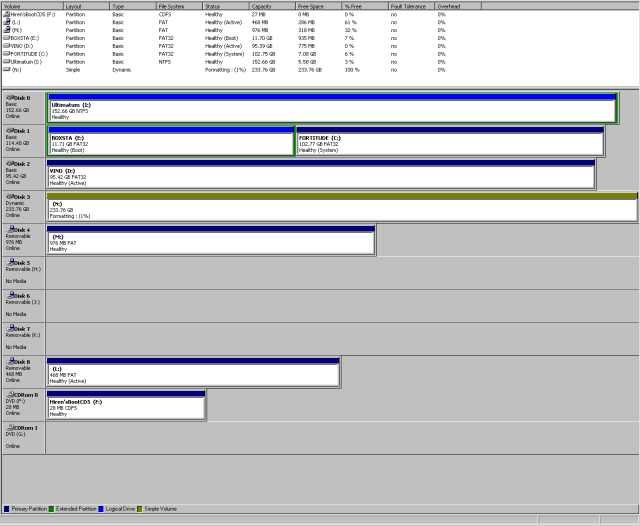This screenshot has width=640, height=526.
Task: Select the Ultimatum 152.66 GB NTFS partition block
Action: click(332, 108)
